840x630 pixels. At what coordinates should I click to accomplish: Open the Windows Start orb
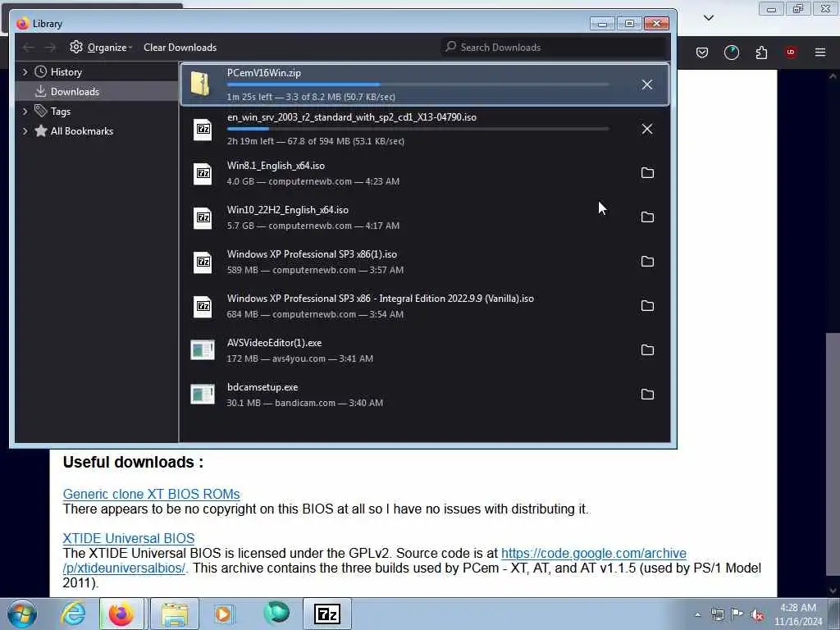click(22, 614)
